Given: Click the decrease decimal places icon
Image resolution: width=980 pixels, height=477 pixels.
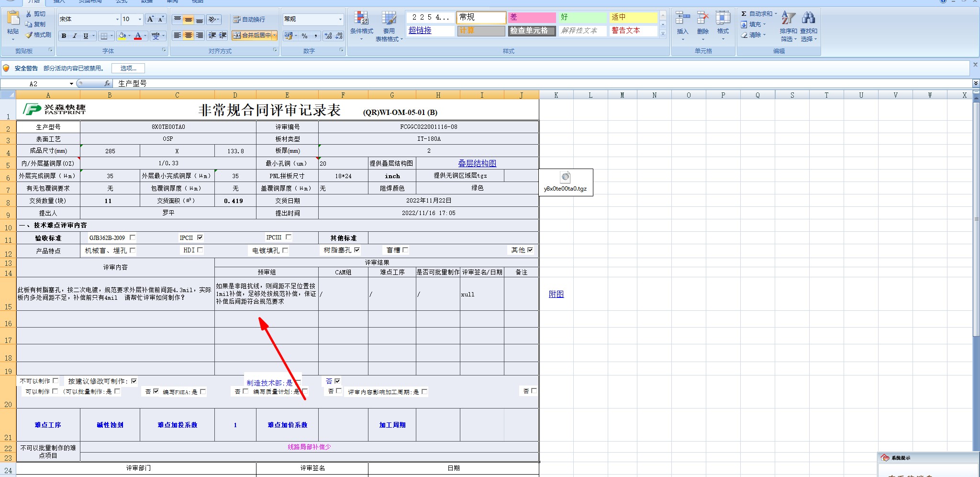Looking at the screenshot, I should coord(339,36).
